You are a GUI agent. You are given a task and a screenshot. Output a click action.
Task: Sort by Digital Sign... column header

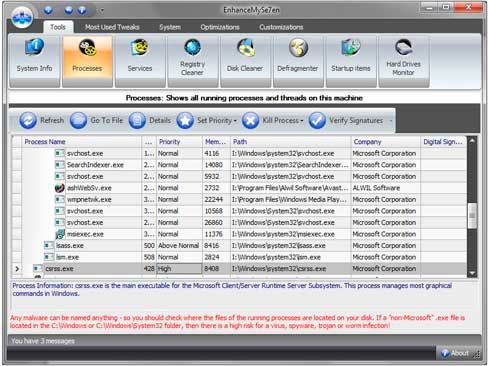pos(443,142)
